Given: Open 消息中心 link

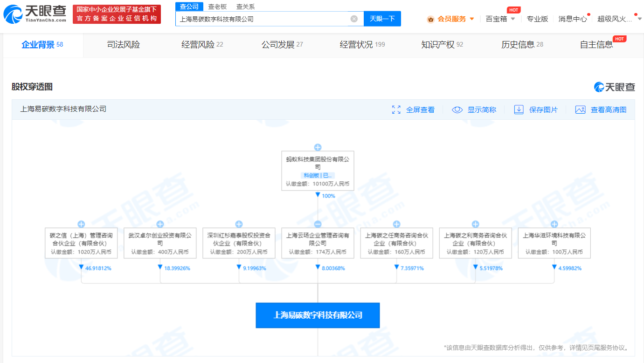Looking at the screenshot, I should (x=573, y=19).
